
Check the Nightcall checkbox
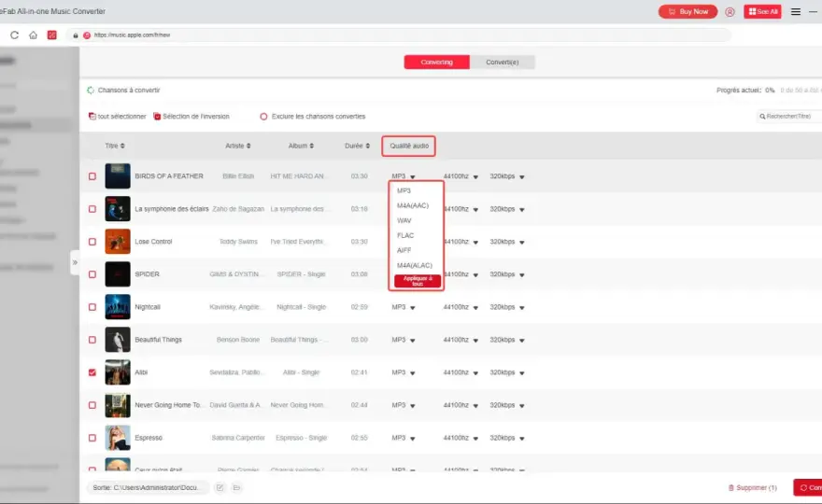pyautogui.click(x=92, y=307)
